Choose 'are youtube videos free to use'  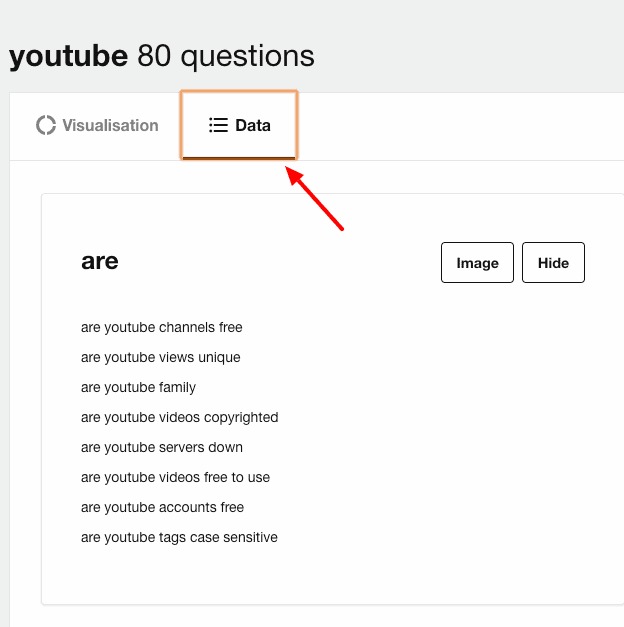175,477
